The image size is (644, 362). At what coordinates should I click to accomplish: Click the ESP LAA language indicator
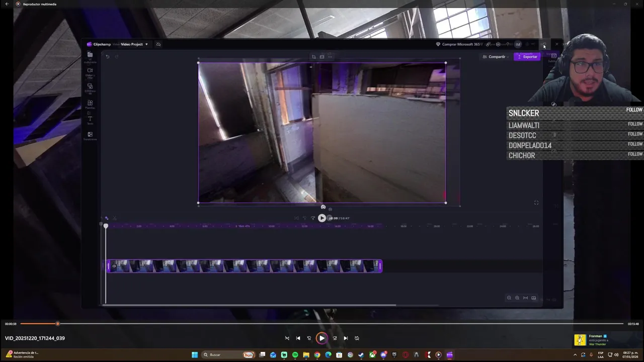(x=601, y=355)
